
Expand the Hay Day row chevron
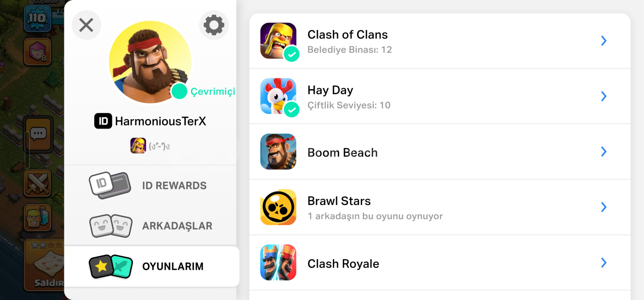(x=603, y=96)
